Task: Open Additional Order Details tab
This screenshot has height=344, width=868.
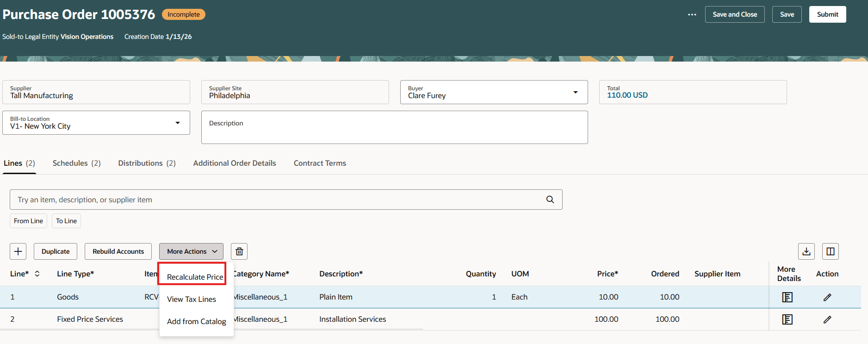Action: [235, 163]
